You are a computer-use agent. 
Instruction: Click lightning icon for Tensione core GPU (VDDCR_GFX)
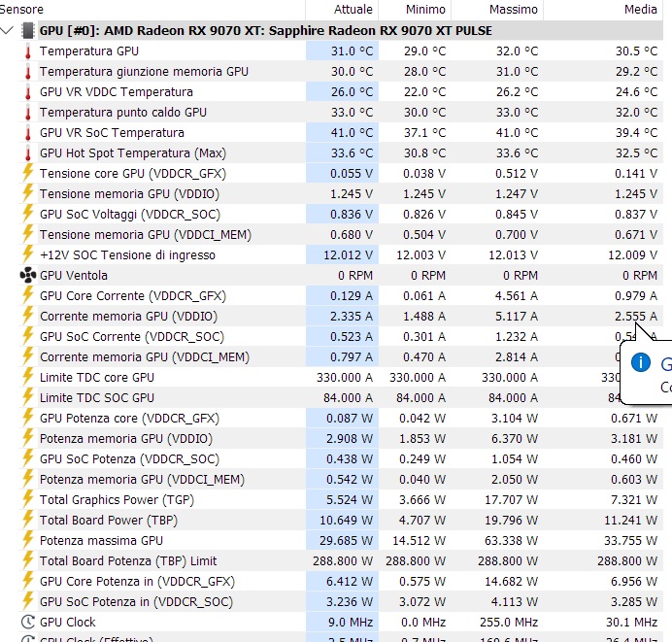[x=28, y=173]
